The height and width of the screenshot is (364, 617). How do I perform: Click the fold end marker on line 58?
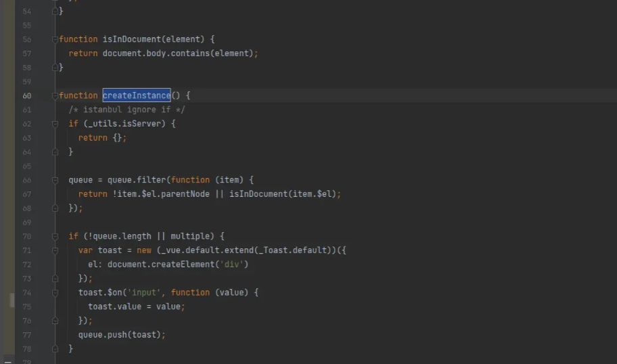coord(55,68)
